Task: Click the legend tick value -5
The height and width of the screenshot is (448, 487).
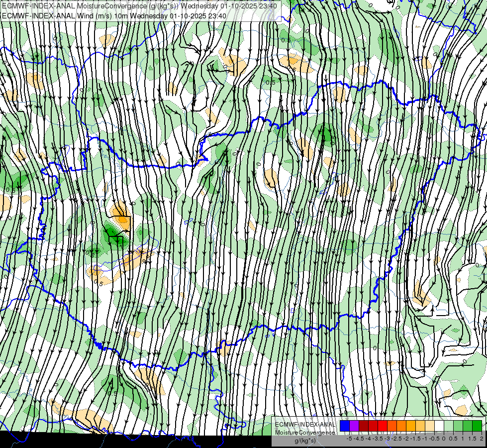Action: [x=349, y=439]
